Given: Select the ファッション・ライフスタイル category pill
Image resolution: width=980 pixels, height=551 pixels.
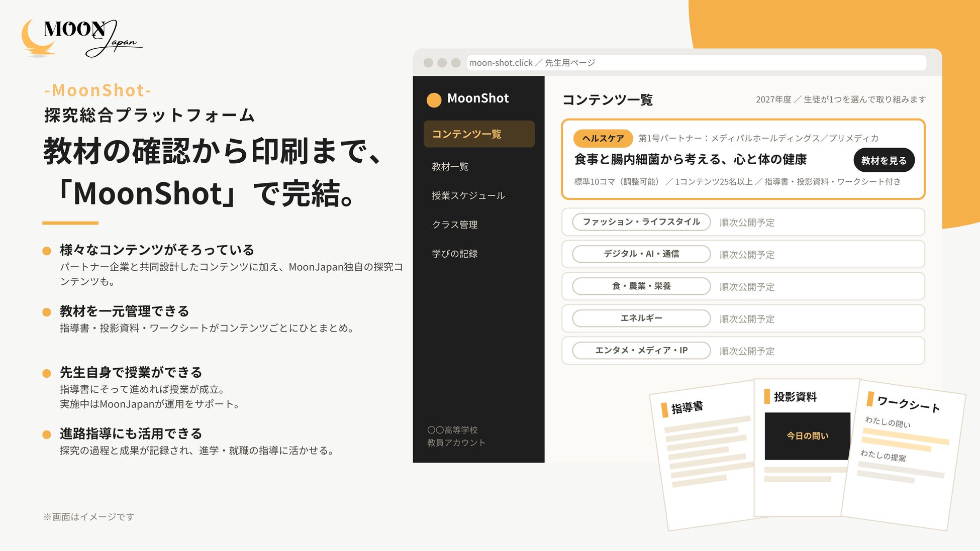Looking at the screenshot, I should [x=641, y=222].
